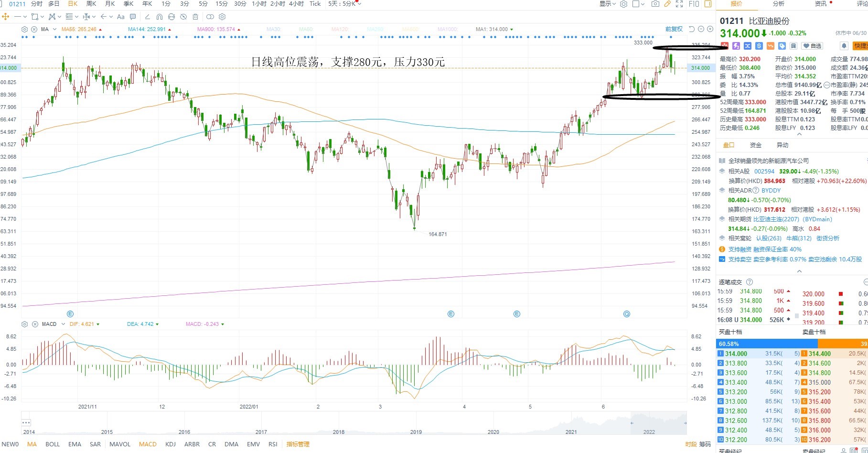The height and width of the screenshot is (453, 868).
Task: Switch to 月K monthly chart
Action: (110, 4)
